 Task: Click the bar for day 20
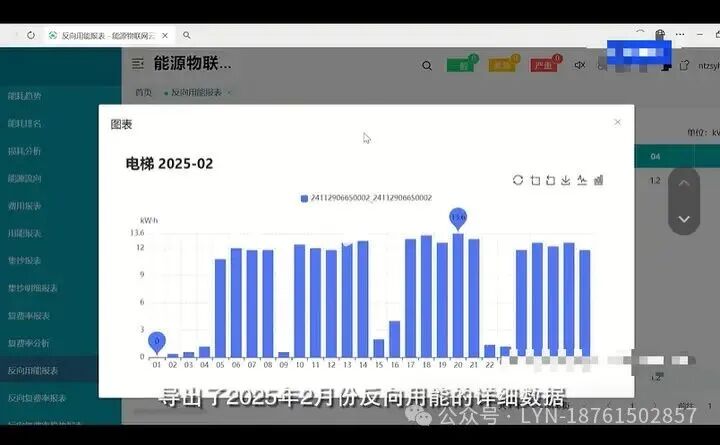458,295
